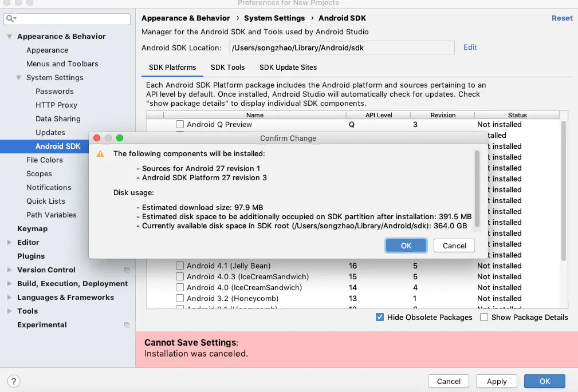Click 'Android SDK Platform 27 revision 3' text
The height and width of the screenshot is (392, 578).
[x=204, y=177]
